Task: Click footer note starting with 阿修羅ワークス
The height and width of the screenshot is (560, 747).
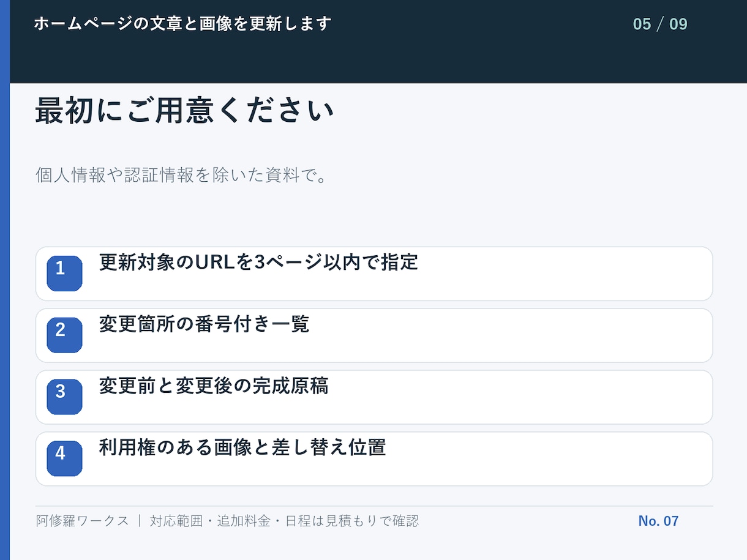Action: pos(227,521)
